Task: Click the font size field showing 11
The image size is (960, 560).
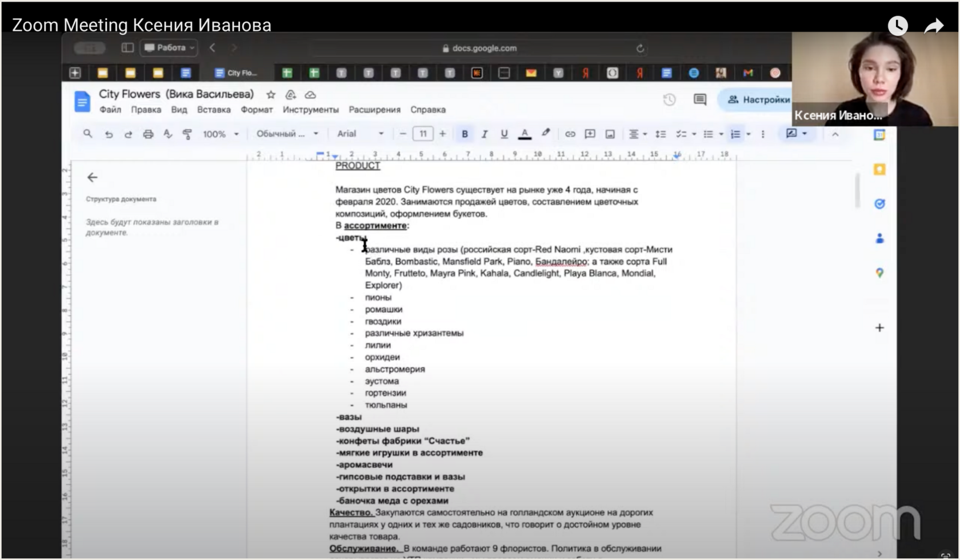Action: click(x=423, y=134)
